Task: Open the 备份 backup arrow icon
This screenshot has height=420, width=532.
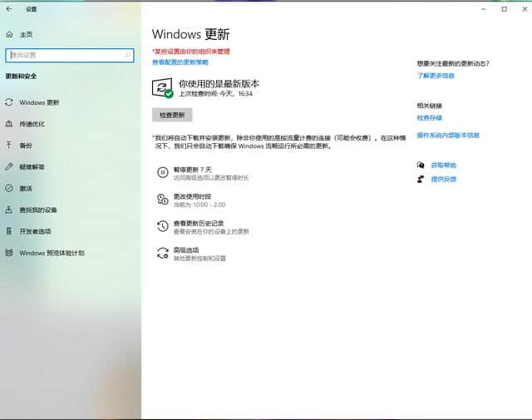Action: pyautogui.click(x=9, y=146)
